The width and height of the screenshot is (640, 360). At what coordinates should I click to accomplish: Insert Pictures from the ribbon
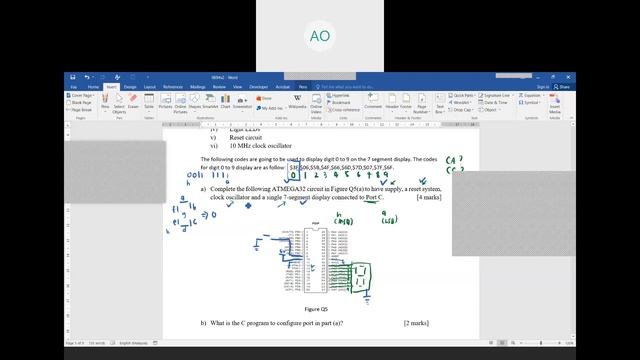pyautogui.click(x=165, y=101)
